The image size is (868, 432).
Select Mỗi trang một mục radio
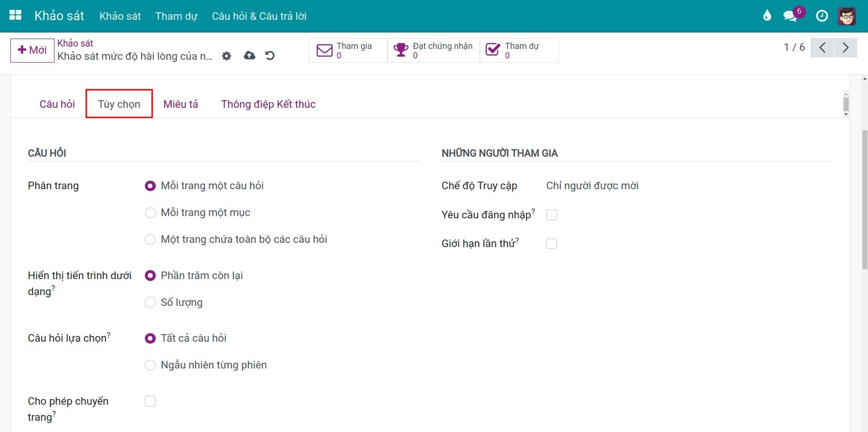pos(150,213)
